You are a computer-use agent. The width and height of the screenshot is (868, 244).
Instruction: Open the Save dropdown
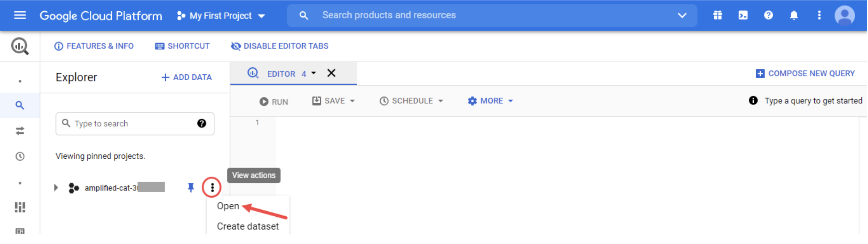point(333,101)
